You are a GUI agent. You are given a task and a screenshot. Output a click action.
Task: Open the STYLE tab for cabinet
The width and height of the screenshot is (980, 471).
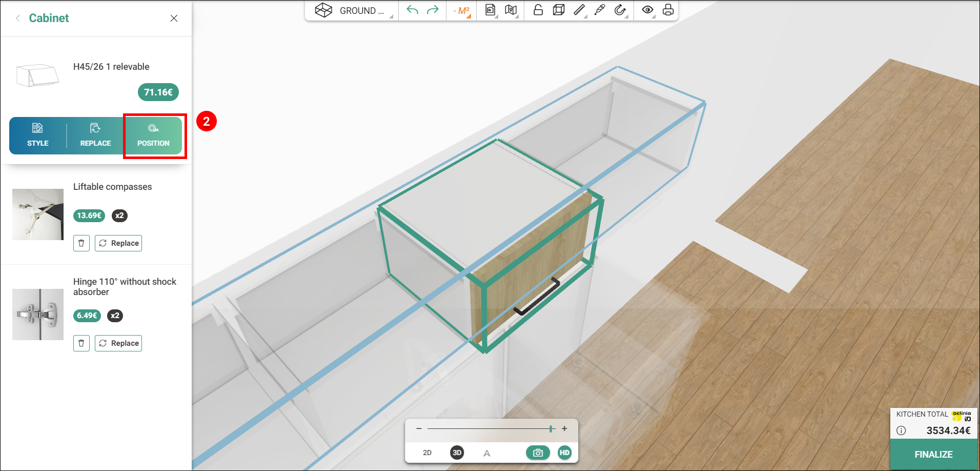[x=38, y=135]
